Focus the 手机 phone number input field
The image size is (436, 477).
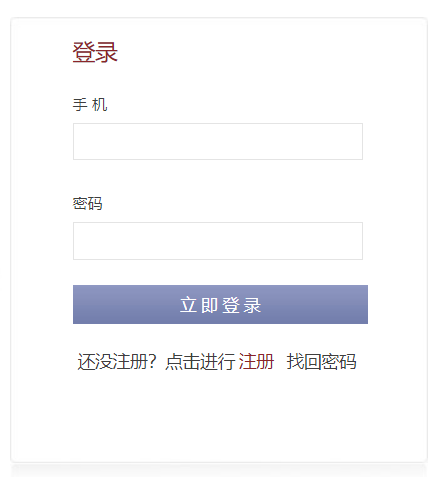tap(218, 141)
